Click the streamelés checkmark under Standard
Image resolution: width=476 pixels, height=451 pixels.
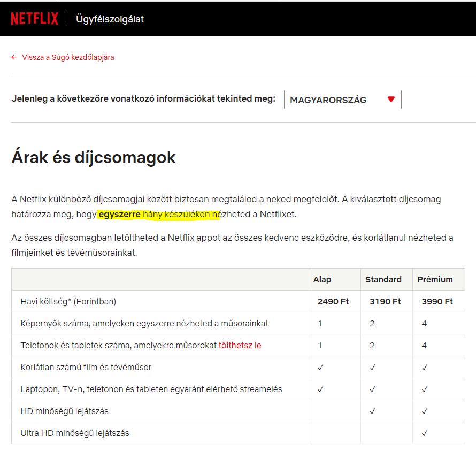pos(372,389)
